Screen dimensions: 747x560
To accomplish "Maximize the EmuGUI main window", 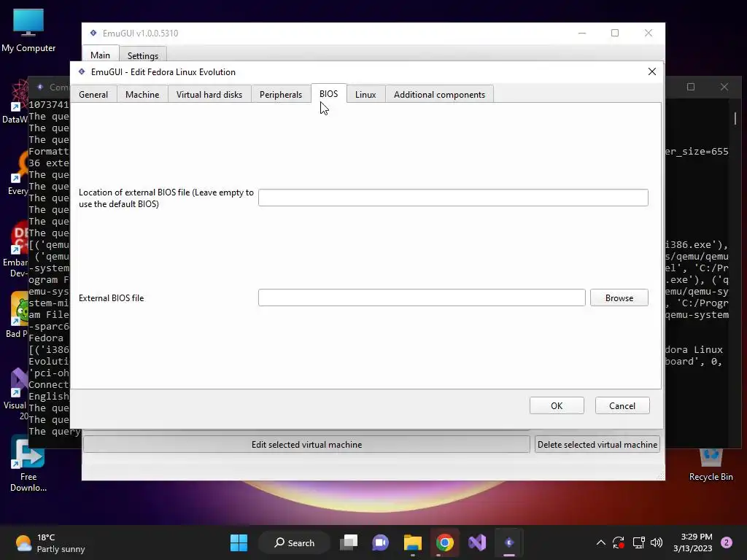I will click(x=615, y=33).
